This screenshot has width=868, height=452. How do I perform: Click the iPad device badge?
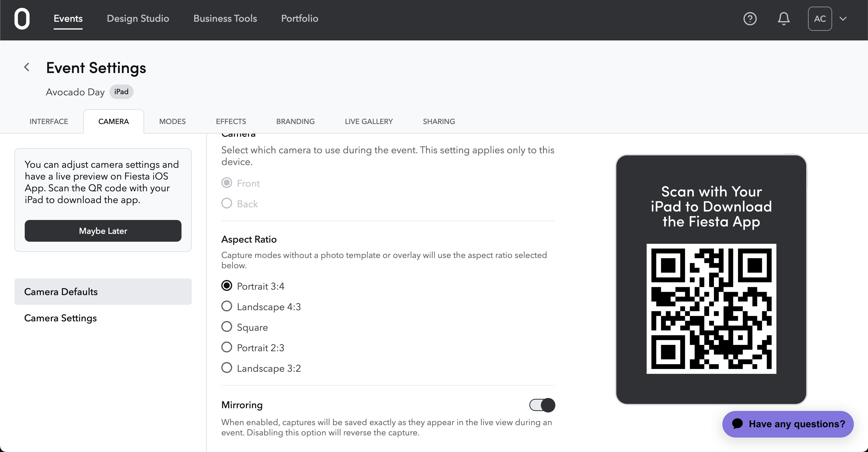pos(121,92)
